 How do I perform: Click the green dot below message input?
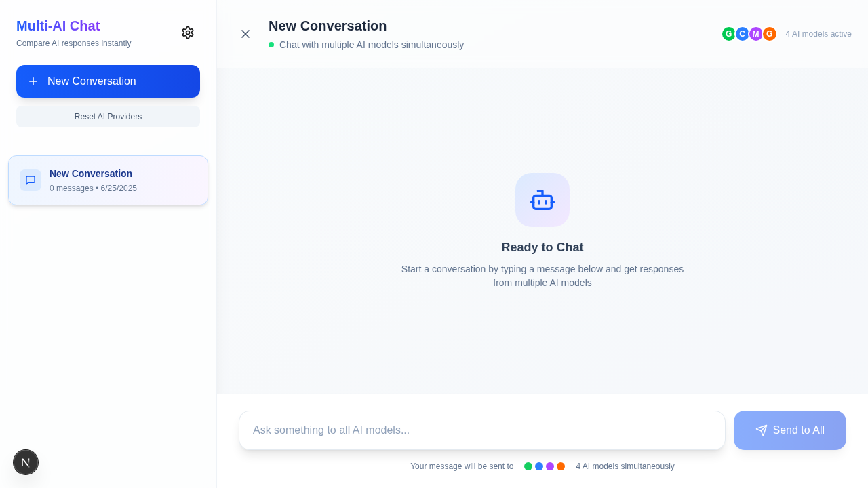click(528, 466)
